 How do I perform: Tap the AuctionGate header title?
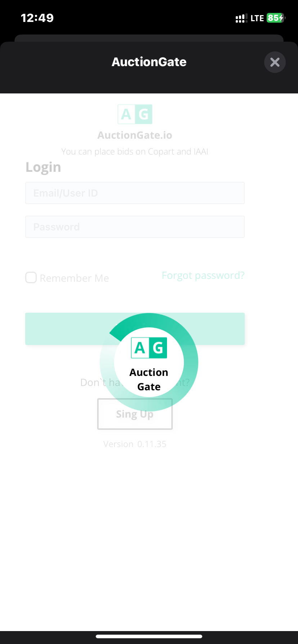(x=149, y=62)
